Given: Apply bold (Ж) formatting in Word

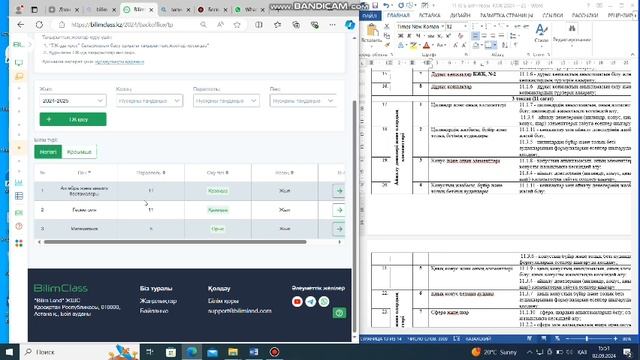Looking at the screenshot, I should (400, 36).
